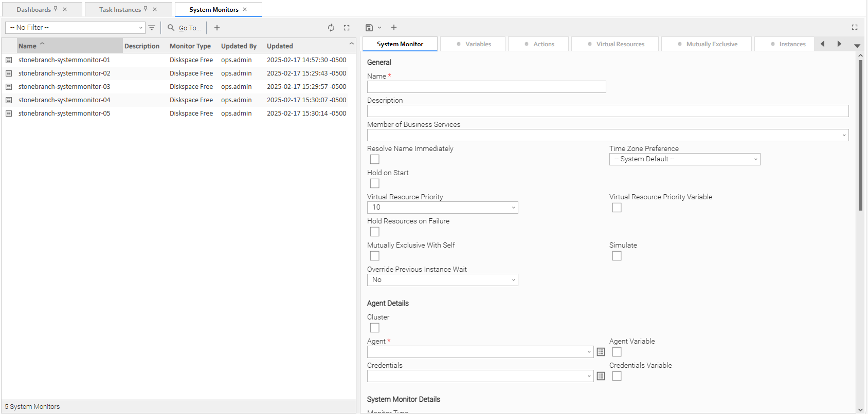Open Agent details icon next to Agent field
The height and width of the screenshot is (414, 868).
[601, 352]
